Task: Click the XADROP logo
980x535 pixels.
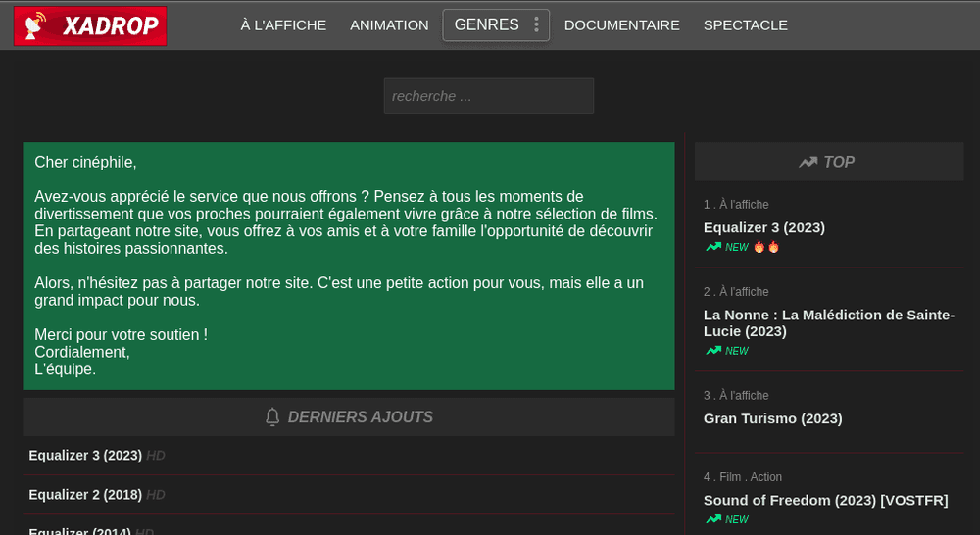Action: coord(90,25)
